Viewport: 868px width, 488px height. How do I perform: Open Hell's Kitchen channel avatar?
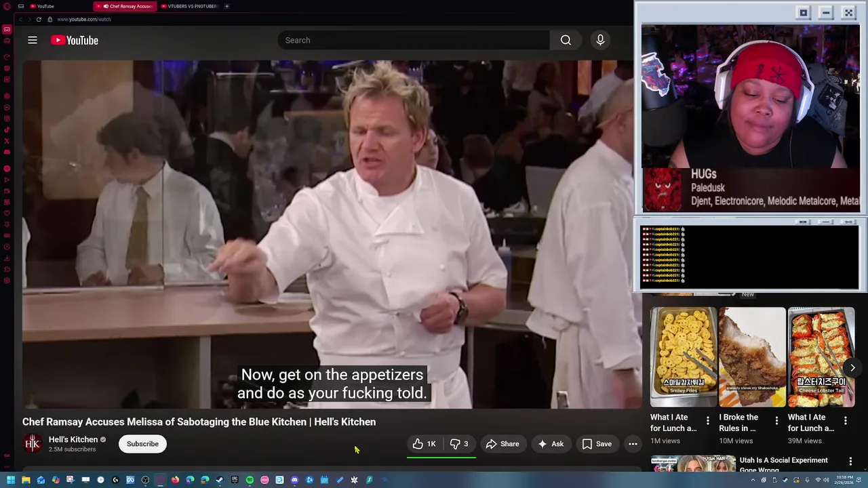coord(33,444)
